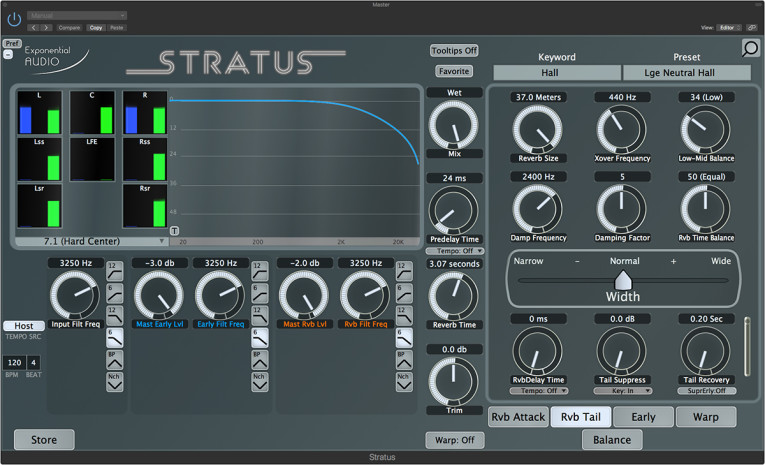Viewport: 765px width, 465px height.
Task: Go to previous preset arrow
Action: tap(34, 28)
